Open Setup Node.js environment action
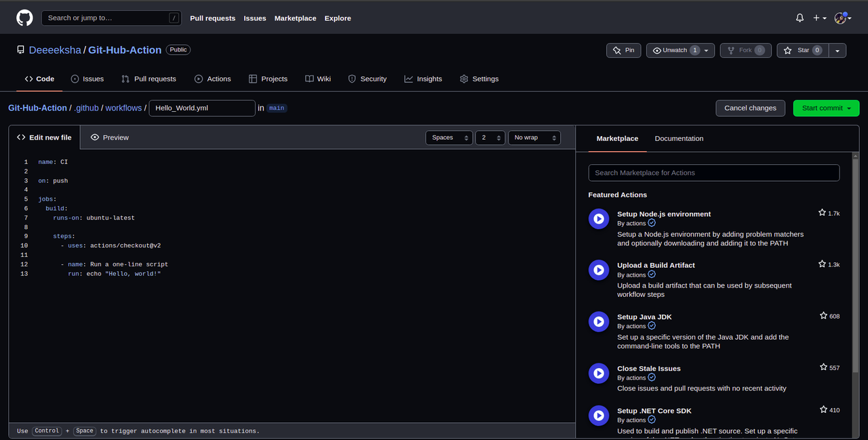 (664, 214)
